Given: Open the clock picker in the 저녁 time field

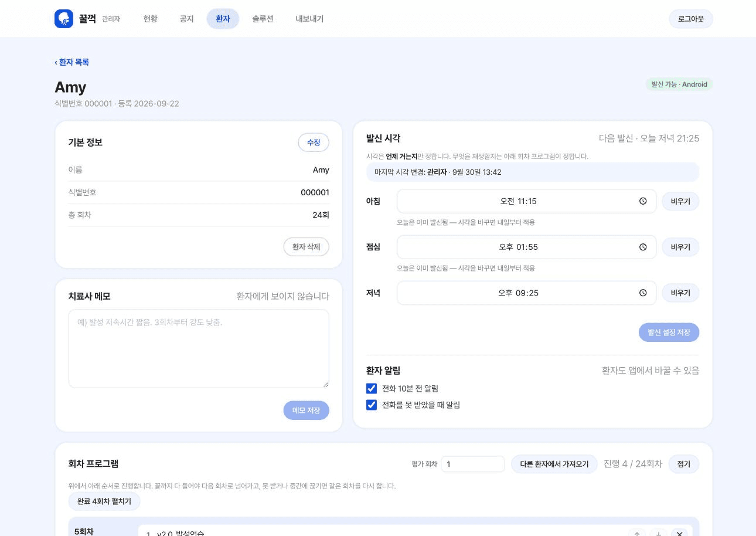Looking at the screenshot, I should coord(643,293).
